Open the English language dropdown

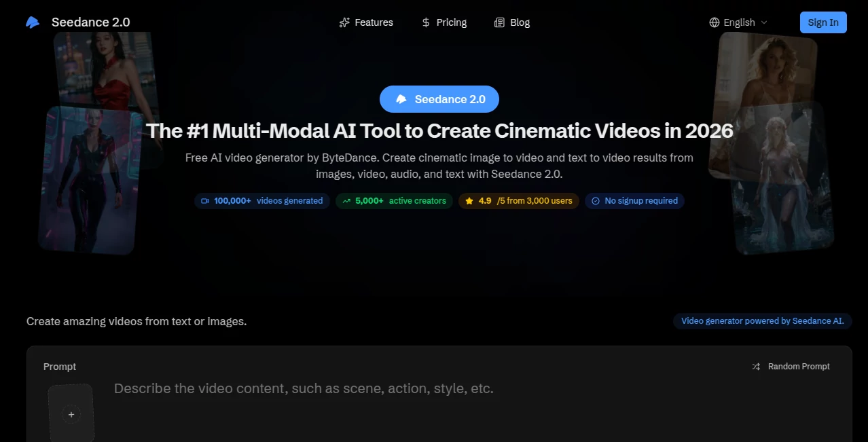[x=738, y=22]
